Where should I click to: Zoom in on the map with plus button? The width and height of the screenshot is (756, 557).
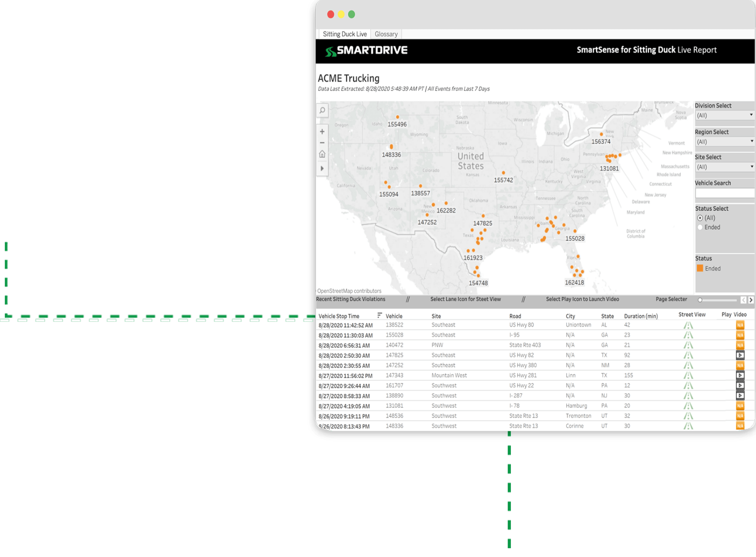point(322,132)
